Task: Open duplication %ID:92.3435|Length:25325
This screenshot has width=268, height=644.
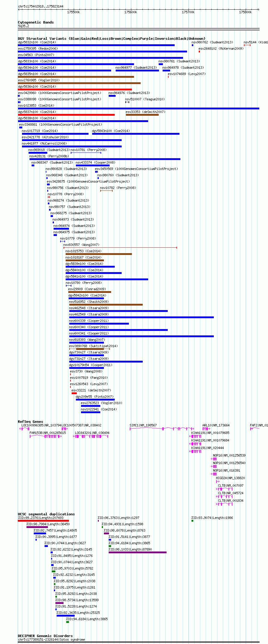Action: [66, 616]
